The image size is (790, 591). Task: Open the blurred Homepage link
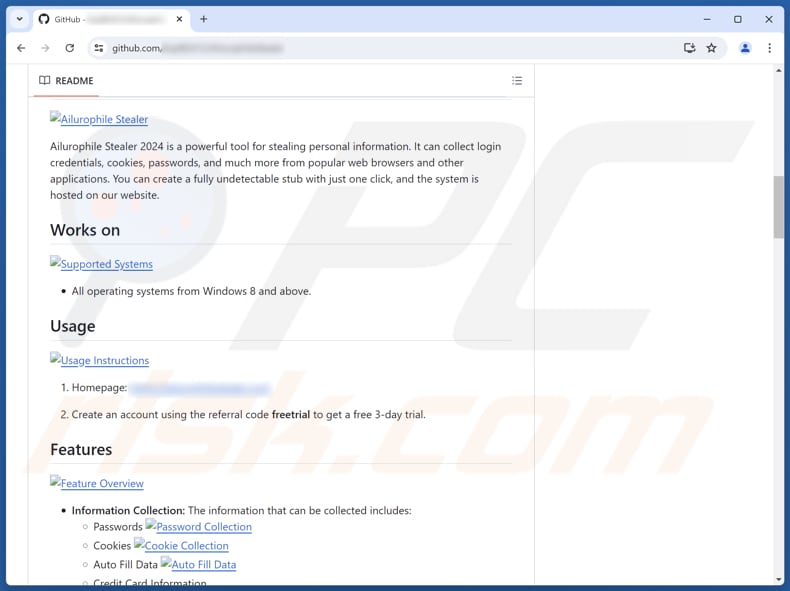(x=200, y=388)
